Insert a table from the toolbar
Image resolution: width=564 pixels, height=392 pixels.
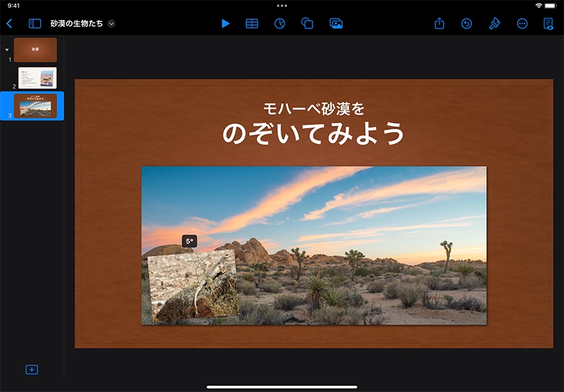coord(252,24)
